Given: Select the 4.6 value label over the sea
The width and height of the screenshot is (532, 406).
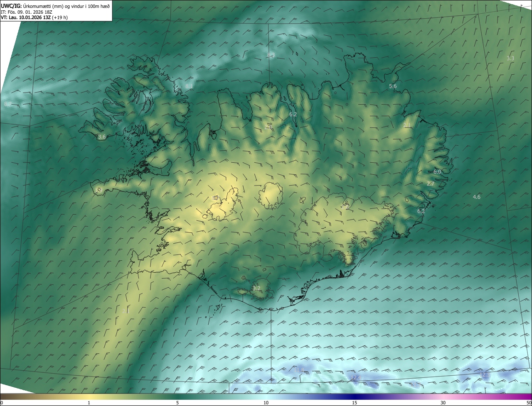Looking at the screenshot, I should 477,197.
